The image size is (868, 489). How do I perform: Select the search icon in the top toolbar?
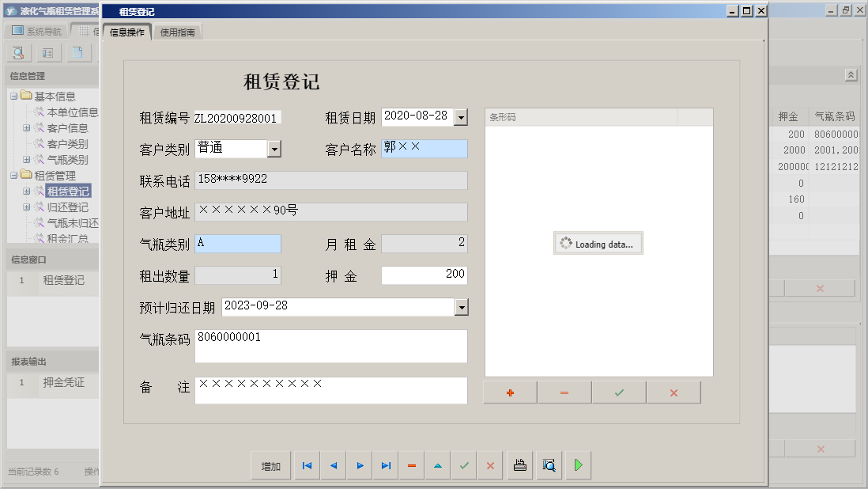[17, 52]
